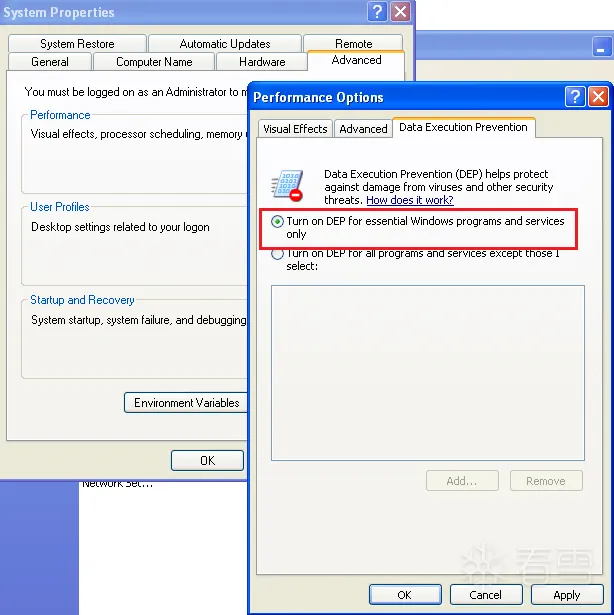The width and height of the screenshot is (614, 615).
Task: Click Apply in Performance Options
Action: tap(567, 595)
